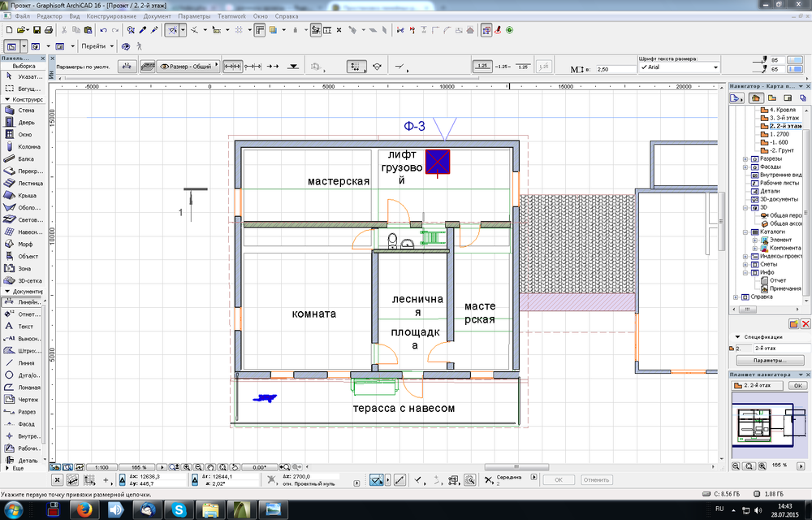The image size is (812, 520).
Task: Select the Стена (Wall) tool
Action: coord(23,110)
